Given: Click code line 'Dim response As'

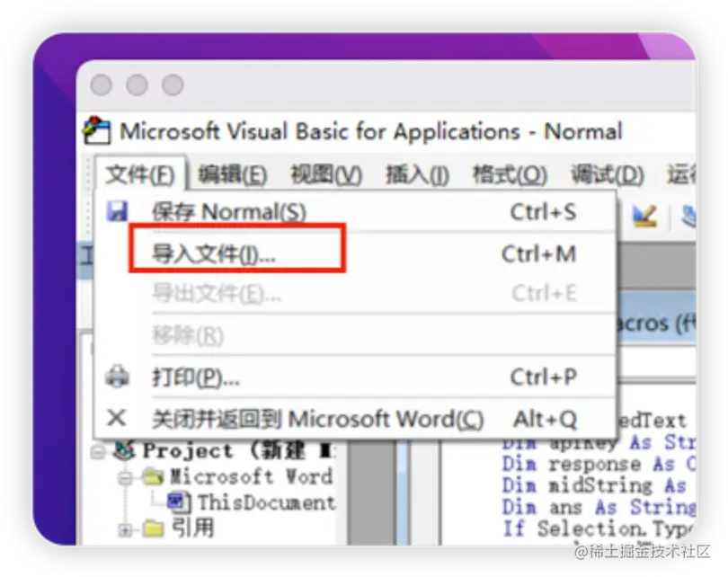Looking at the screenshot, I should 599,464.
